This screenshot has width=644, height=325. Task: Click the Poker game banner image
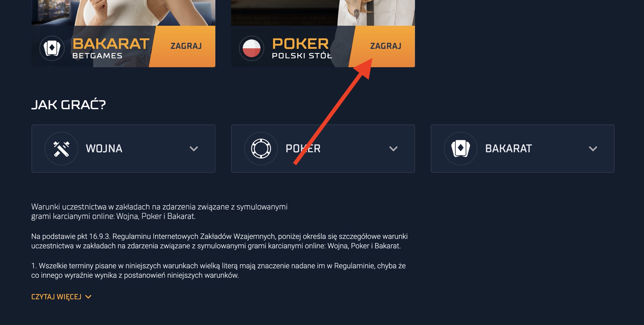[x=323, y=13]
